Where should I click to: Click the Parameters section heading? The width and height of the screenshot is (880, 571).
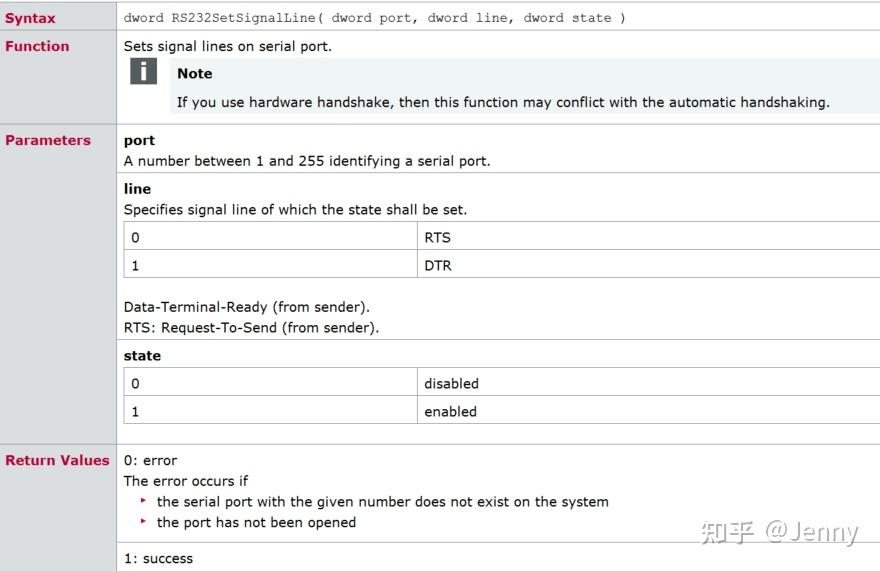coord(48,140)
